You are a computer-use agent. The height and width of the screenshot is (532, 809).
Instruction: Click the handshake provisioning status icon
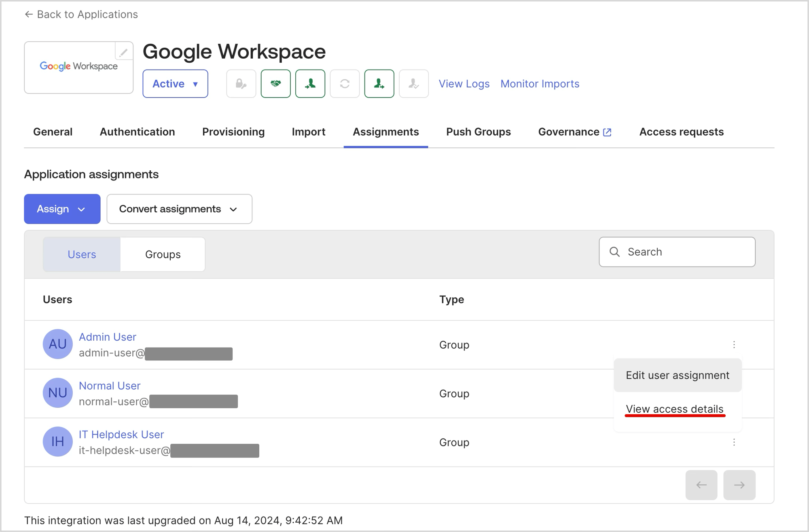click(x=275, y=84)
